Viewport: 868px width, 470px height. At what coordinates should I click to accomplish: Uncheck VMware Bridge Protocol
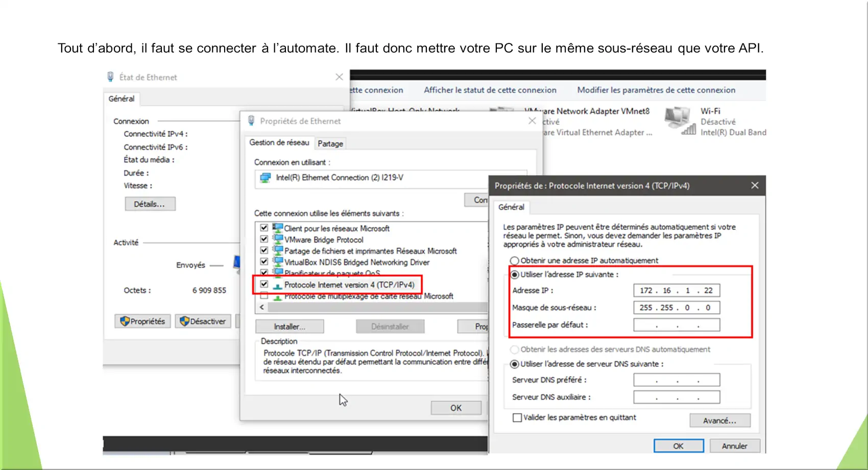(264, 239)
